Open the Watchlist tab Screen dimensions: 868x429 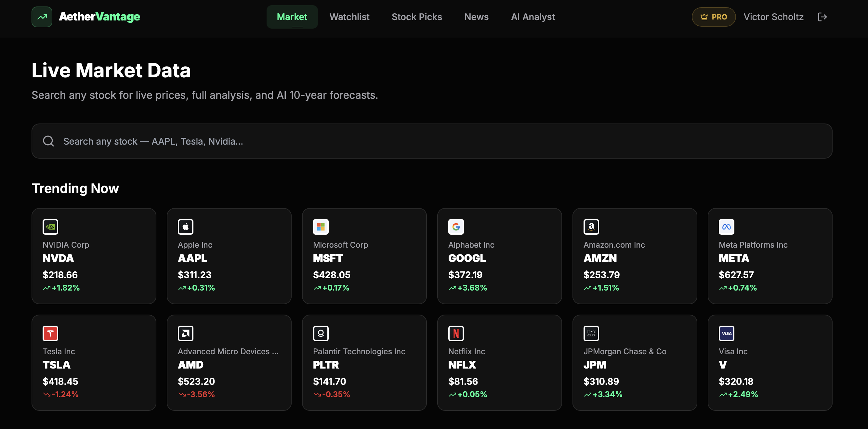pos(349,17)
